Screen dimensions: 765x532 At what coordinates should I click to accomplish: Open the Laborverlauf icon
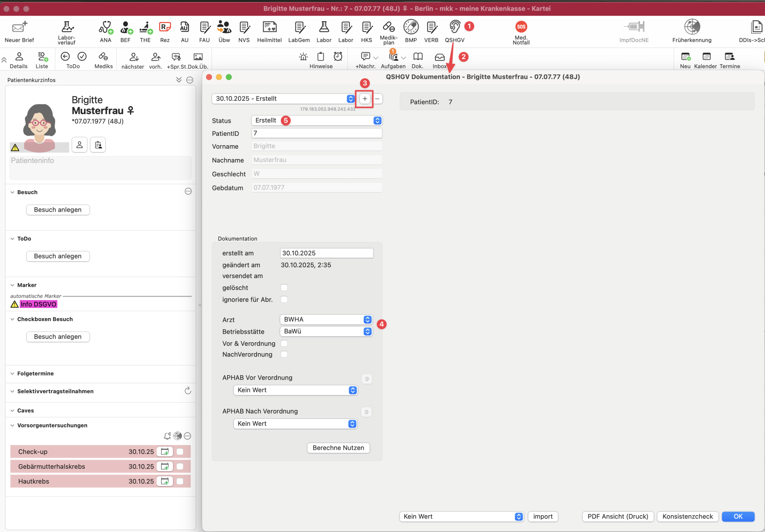[x=67, y=27]
